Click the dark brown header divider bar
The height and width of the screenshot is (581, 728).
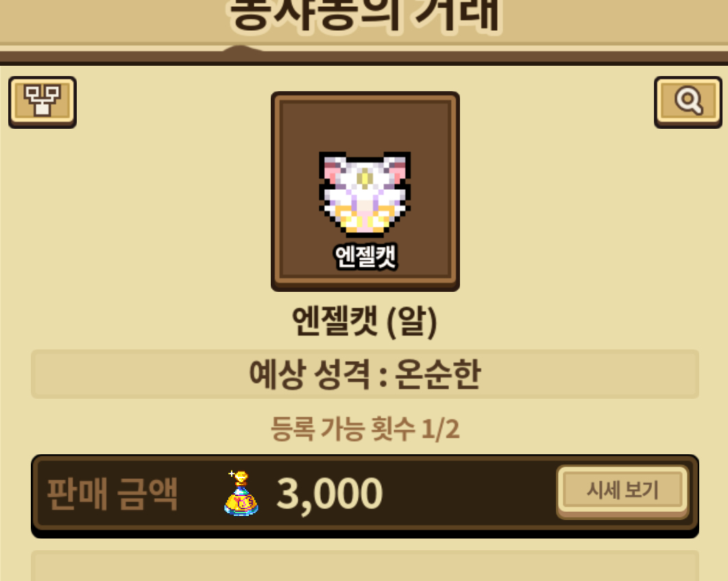(x=364, y=58)
